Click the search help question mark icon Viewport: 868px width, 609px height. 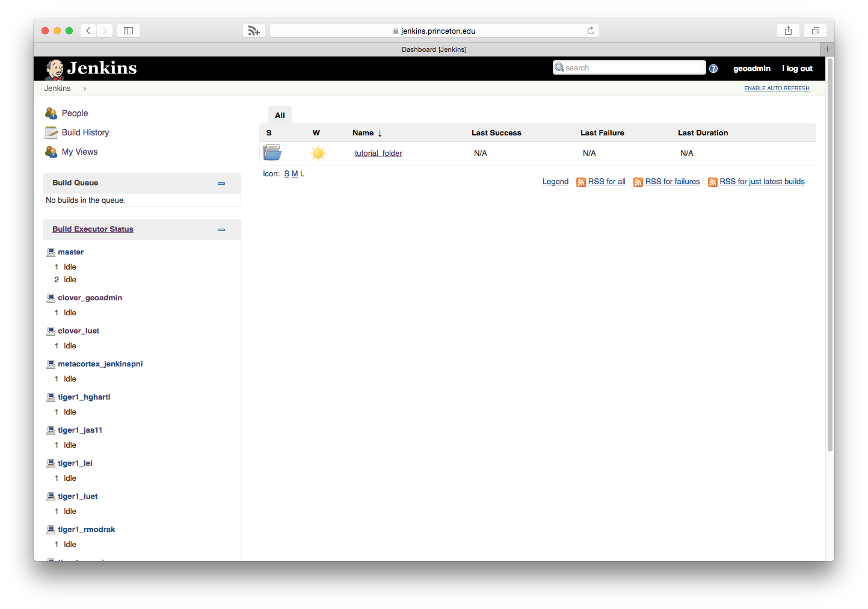tap(713, 69)
